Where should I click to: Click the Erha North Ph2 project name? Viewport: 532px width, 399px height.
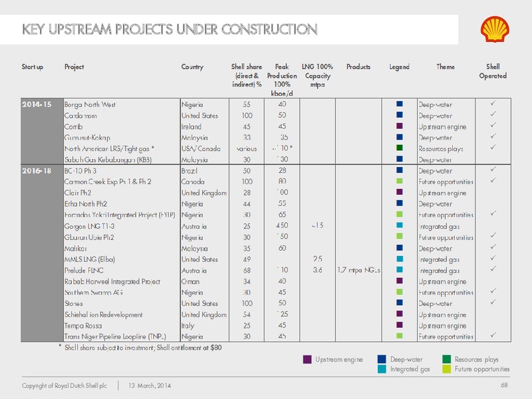pyautogui.click(x=86, y=204)
